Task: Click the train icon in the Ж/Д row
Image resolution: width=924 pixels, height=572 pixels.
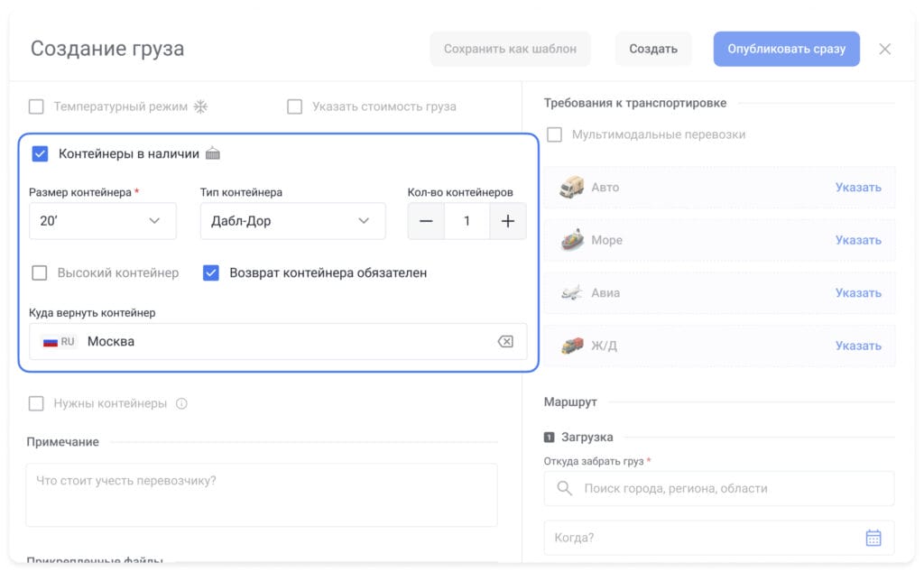Action: (571, 346)
